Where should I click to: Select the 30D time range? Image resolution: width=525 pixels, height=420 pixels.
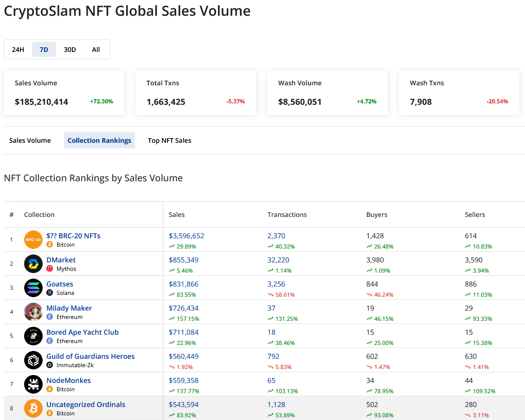pyautogui.click(x=70, y=50)
